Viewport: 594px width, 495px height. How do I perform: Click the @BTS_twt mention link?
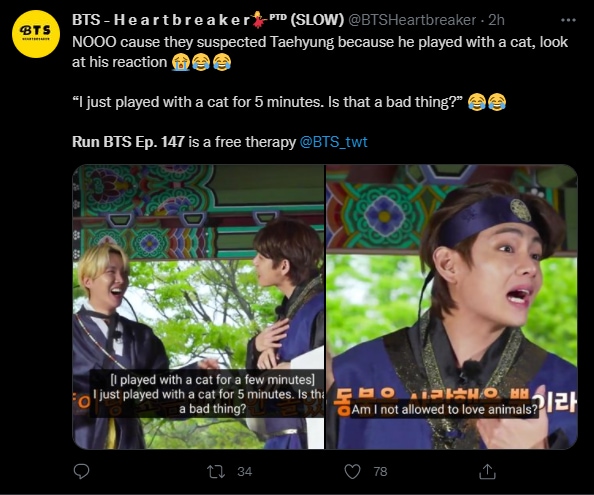(333, 142)
